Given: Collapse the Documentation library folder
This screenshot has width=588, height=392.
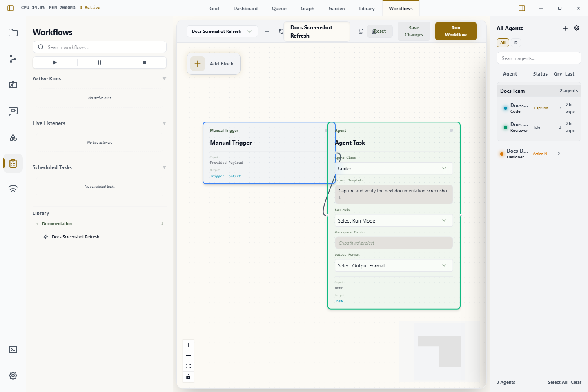Looking at the screenshot, I should click(38, 224).
